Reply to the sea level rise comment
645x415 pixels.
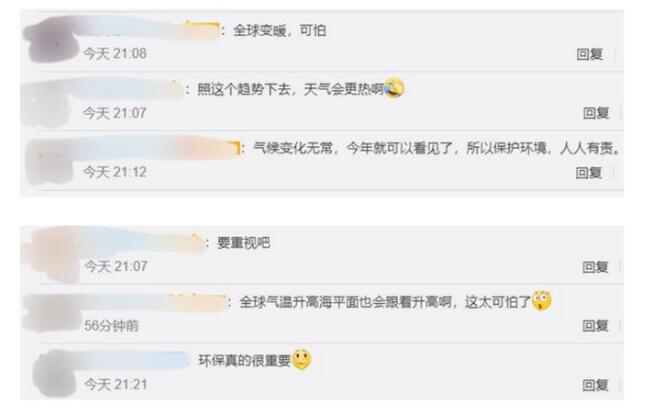(595, 326)
